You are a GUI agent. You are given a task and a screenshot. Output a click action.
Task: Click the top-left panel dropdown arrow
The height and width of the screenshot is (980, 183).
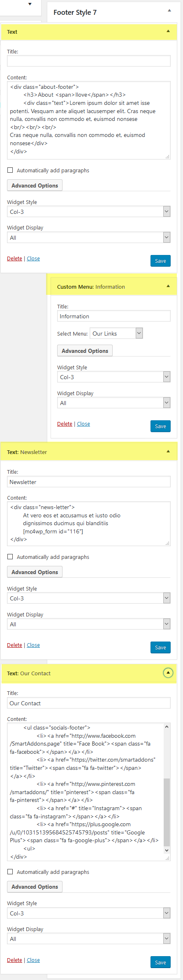30,4
